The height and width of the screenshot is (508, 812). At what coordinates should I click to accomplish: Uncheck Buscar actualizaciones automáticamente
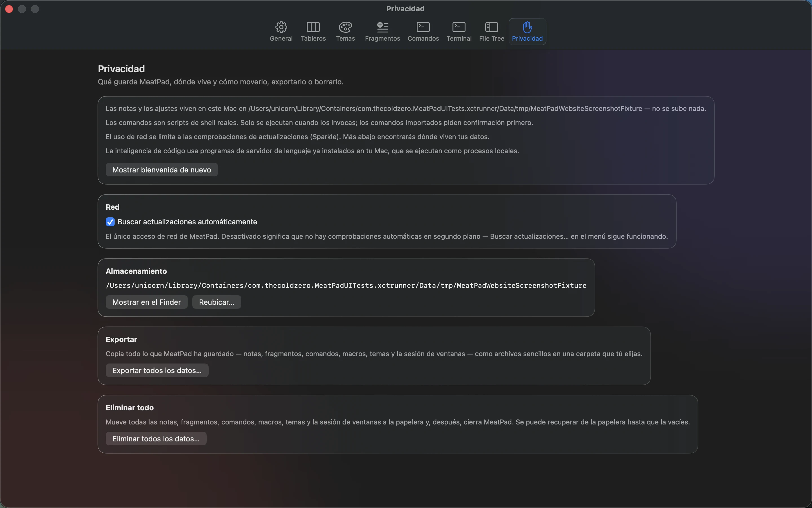[x=110, y=222]
